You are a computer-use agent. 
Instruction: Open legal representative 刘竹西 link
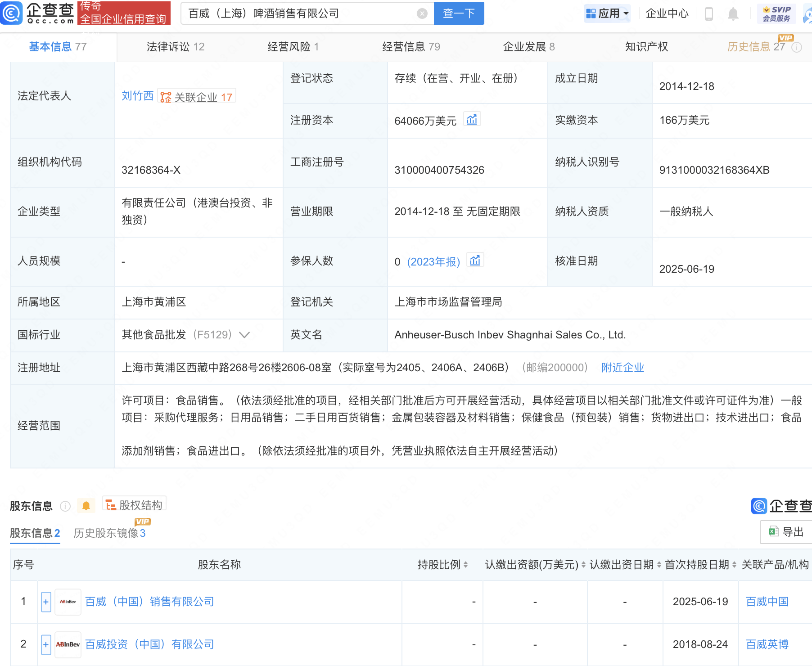tap(137, 96)
